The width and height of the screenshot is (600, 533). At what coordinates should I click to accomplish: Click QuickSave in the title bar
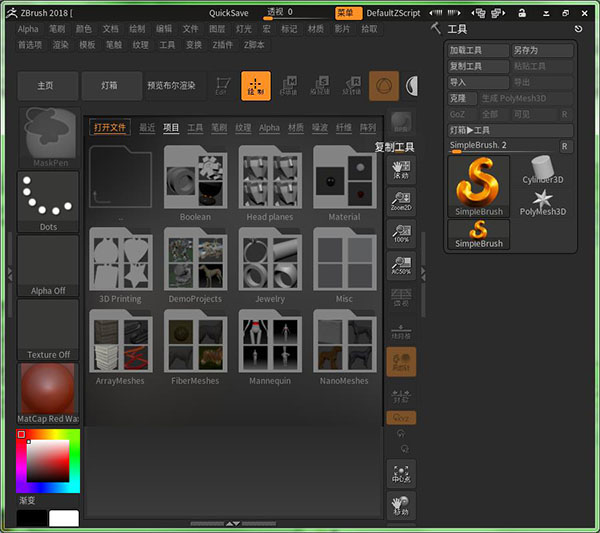coord(228,13)
